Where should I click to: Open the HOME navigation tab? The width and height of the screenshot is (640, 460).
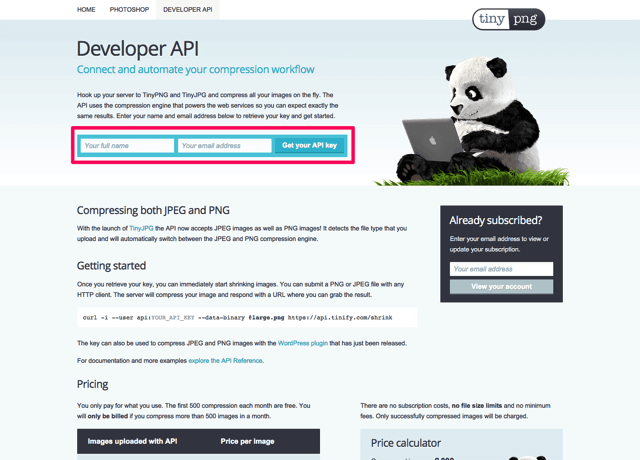[86, 9]
